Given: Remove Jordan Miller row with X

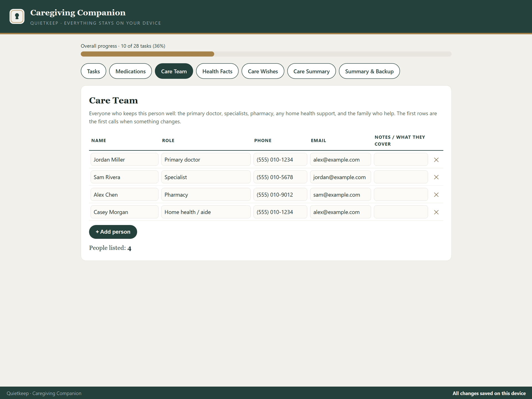Looking at the screenshot, I should click(436, 160).
